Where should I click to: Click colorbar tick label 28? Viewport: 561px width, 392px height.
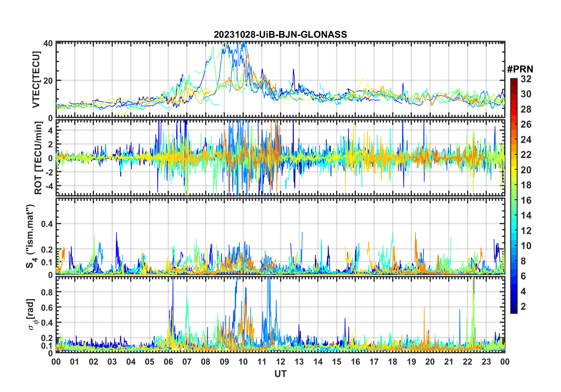pyautogui.click(x=526, y=109)
